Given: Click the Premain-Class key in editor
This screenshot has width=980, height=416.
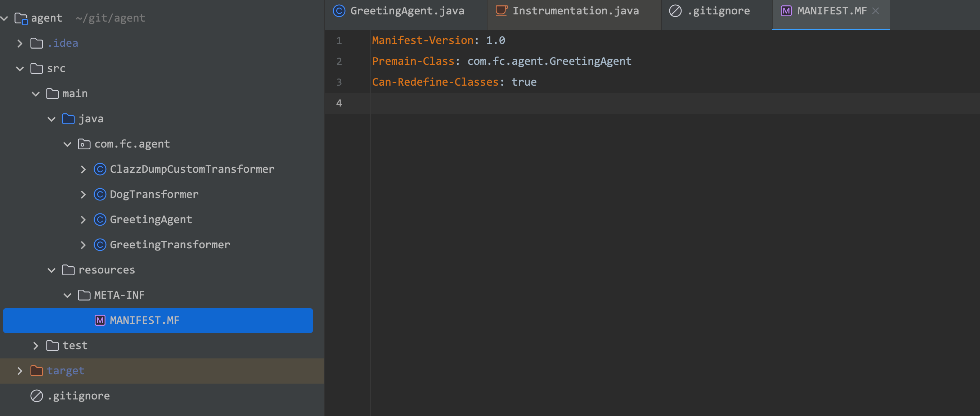Looking at the screenshot, I should [x=413, y=61].
